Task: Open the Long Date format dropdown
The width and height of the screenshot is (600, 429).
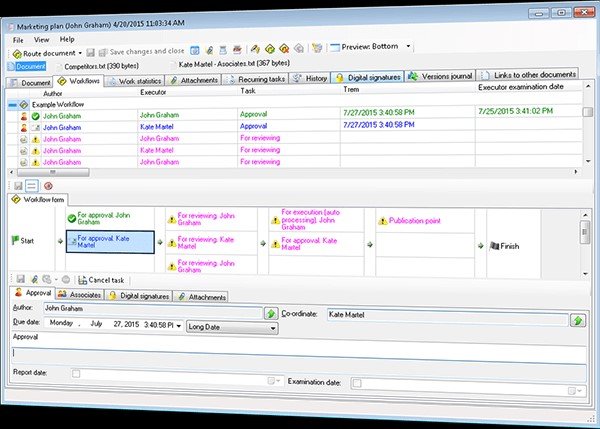Action: click(272, 328)
